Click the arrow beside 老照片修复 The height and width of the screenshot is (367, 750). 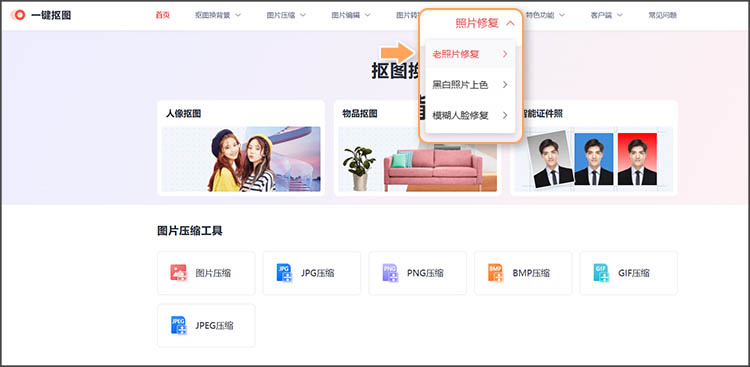pyautogui.click(x=505, y=54)
